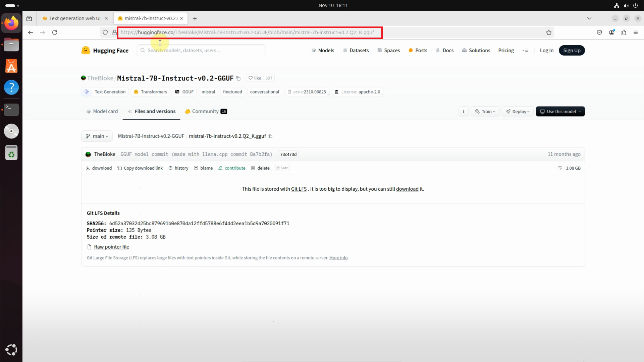Open the Train dropdown

[485, 112]
